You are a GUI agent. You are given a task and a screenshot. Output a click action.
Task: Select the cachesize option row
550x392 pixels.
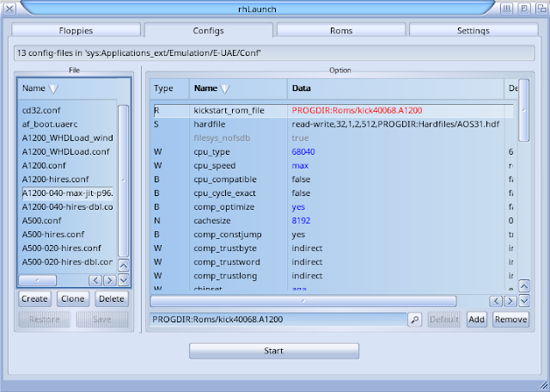click(333, 220)
